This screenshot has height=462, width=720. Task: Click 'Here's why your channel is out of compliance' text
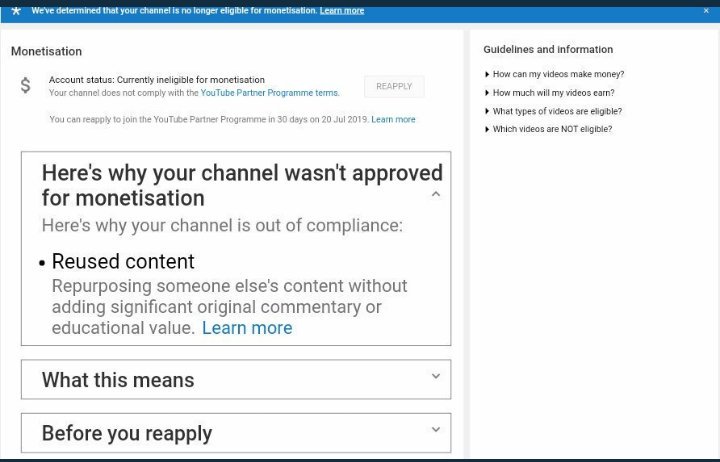[222, 225]
